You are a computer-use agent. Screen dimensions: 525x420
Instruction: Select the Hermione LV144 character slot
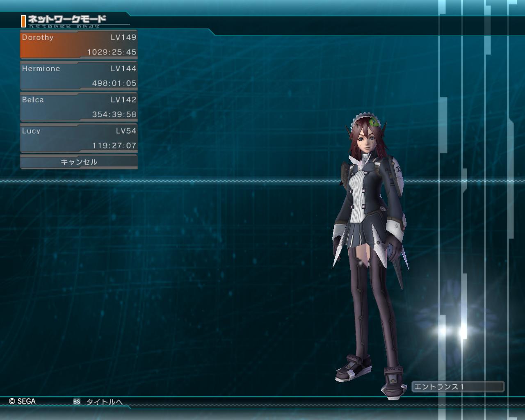point(79,76)
